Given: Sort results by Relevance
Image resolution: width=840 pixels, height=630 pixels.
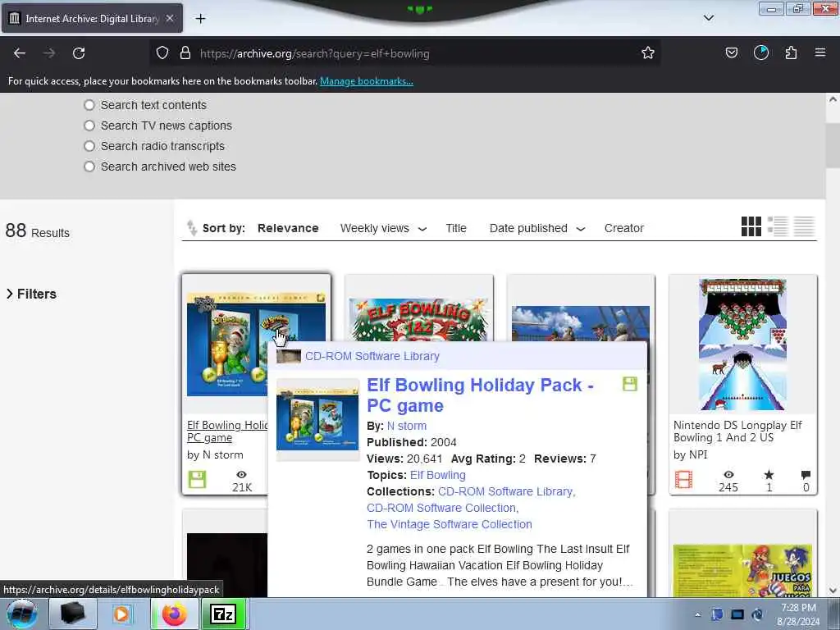Looking at the screenshot, I should [288, 228].
